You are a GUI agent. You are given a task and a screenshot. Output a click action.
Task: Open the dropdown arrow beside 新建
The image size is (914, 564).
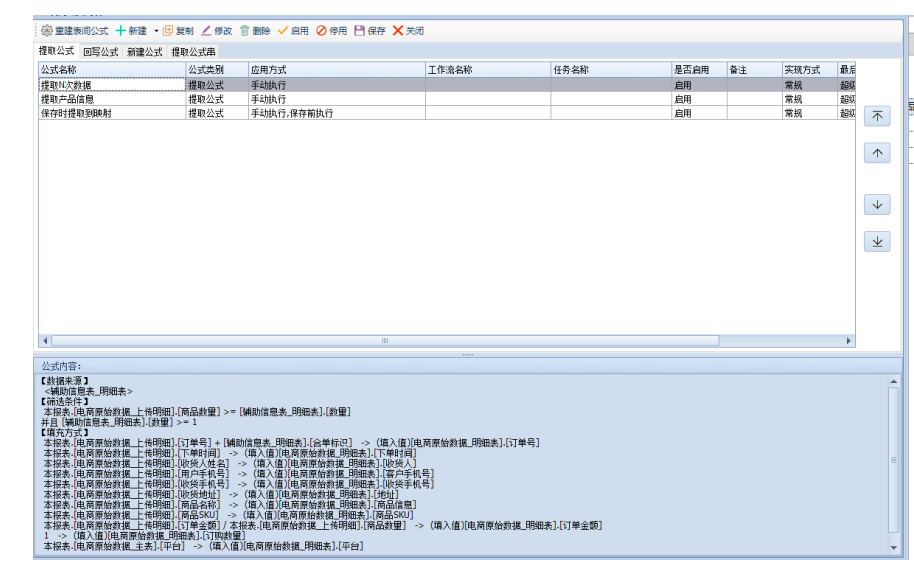point(156,31)
